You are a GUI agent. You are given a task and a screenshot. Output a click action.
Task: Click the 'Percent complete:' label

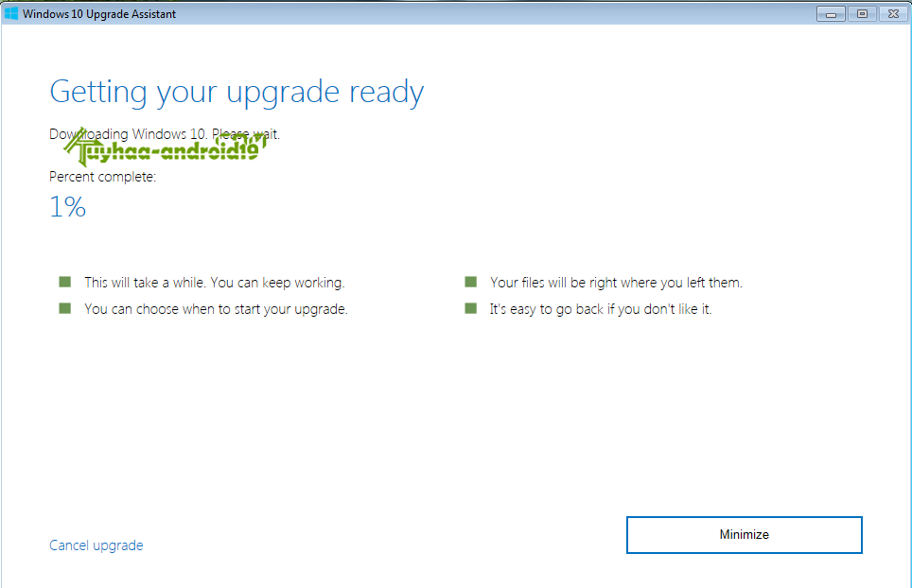(x=102, y=177)
